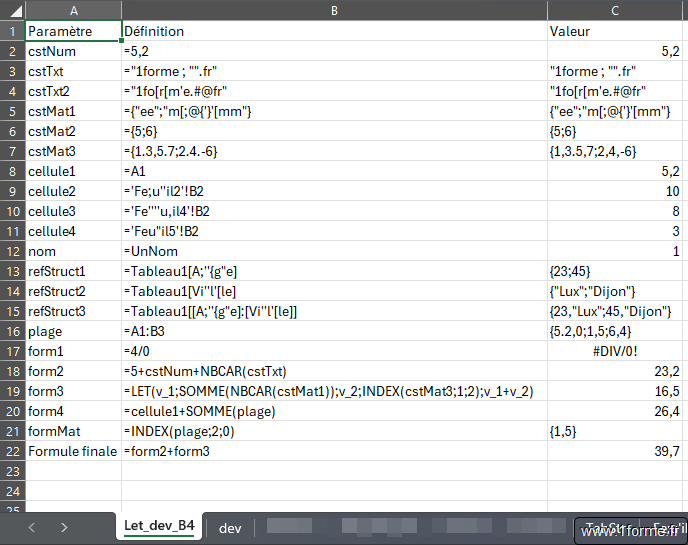Click the Définition header cell
Image resolution: width=688 pixels, height=545 pixels.
click(334, 31)
